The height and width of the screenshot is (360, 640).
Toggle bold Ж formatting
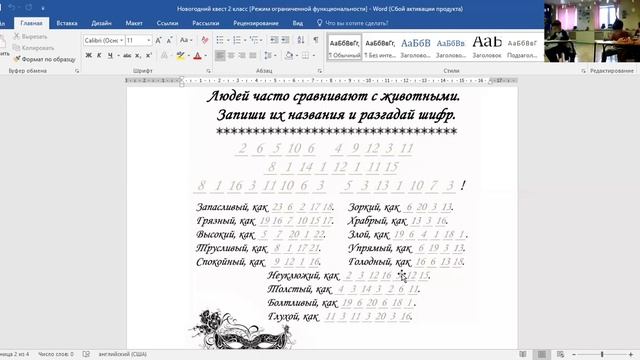coord(88,55)
